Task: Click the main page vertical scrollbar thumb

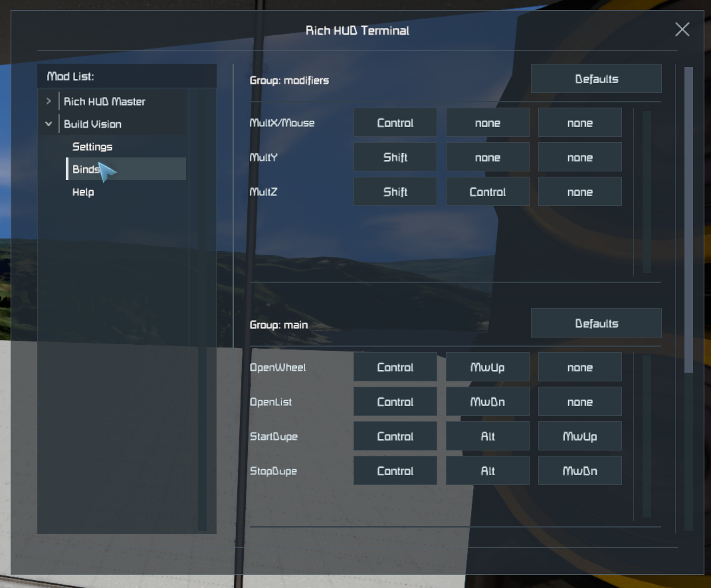Action: 688,220
